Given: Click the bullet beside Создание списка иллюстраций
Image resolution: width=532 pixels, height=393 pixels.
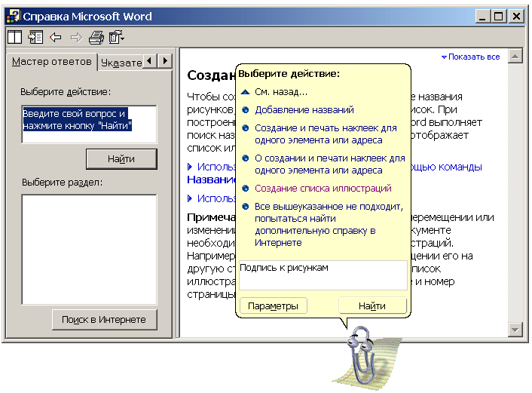Looking at the screenshot, I should pos(246,189).
